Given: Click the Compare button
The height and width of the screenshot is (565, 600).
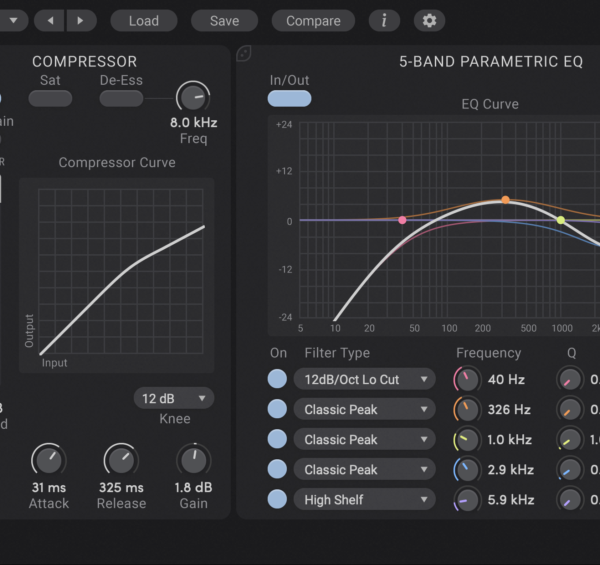Looking at the screenshot, I should [313, 20].
